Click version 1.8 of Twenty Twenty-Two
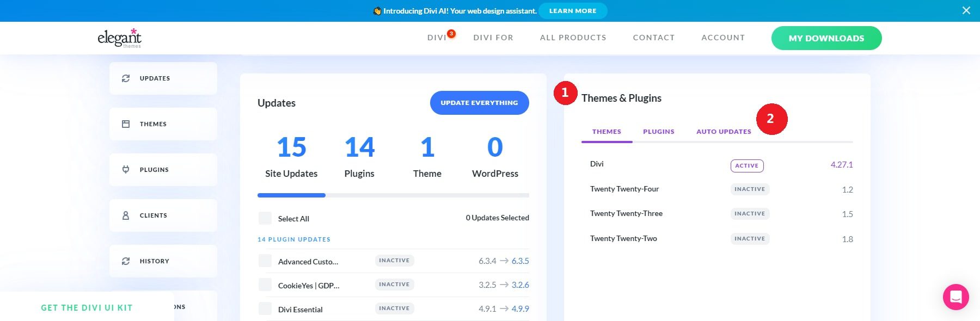The height and width of the screenshot is (321, 980). (848, 239)
